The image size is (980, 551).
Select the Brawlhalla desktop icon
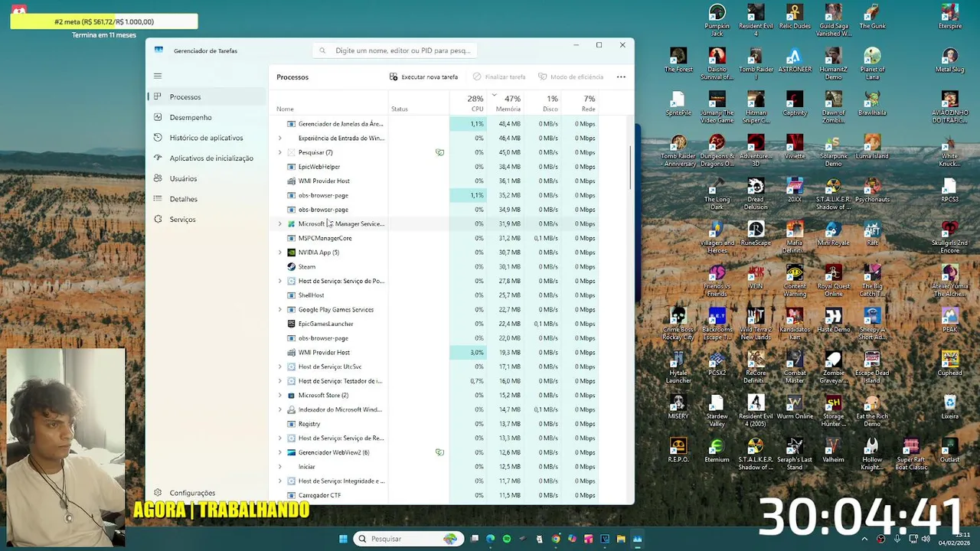click(872, 104)
